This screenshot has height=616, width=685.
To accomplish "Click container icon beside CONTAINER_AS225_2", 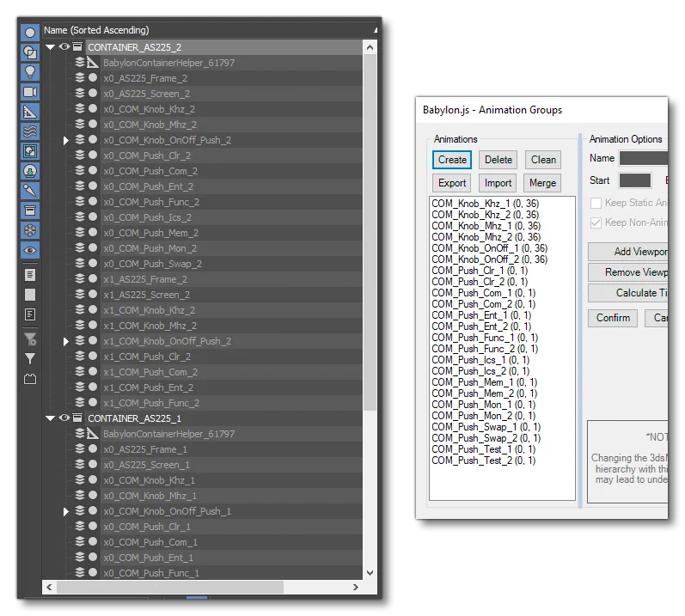I will [77, 46].
